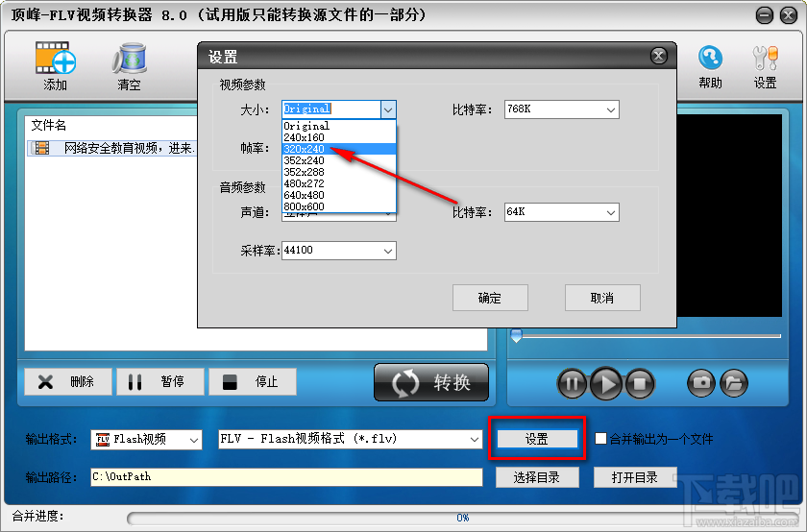Select 352x288 in size list

[339, 172]
